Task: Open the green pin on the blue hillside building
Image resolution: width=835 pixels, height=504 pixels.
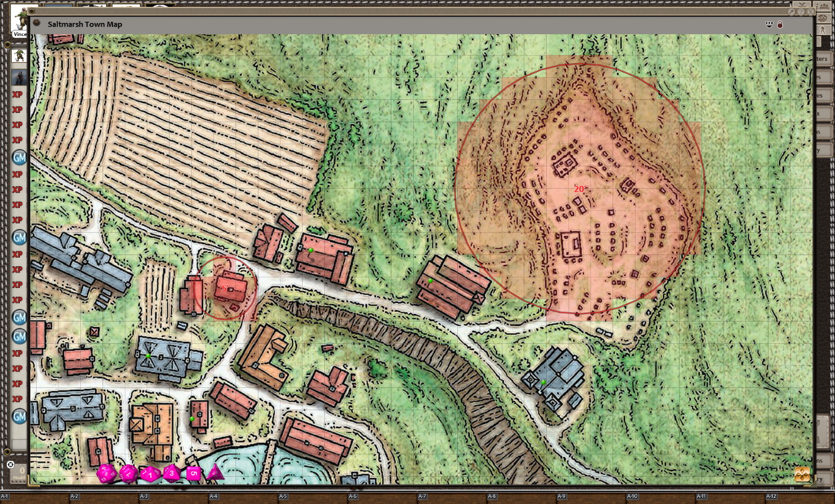Action: (543, 382)
